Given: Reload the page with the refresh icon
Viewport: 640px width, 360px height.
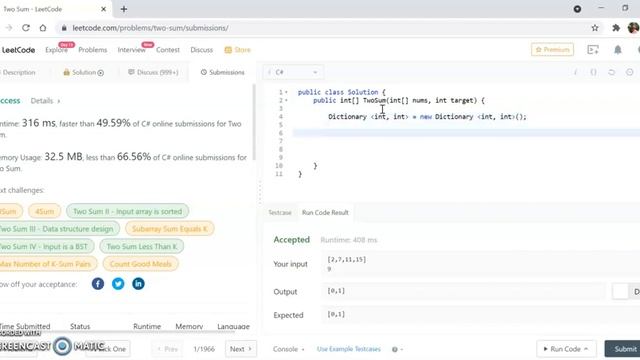Looking at the screenshot, I should 26,28.
